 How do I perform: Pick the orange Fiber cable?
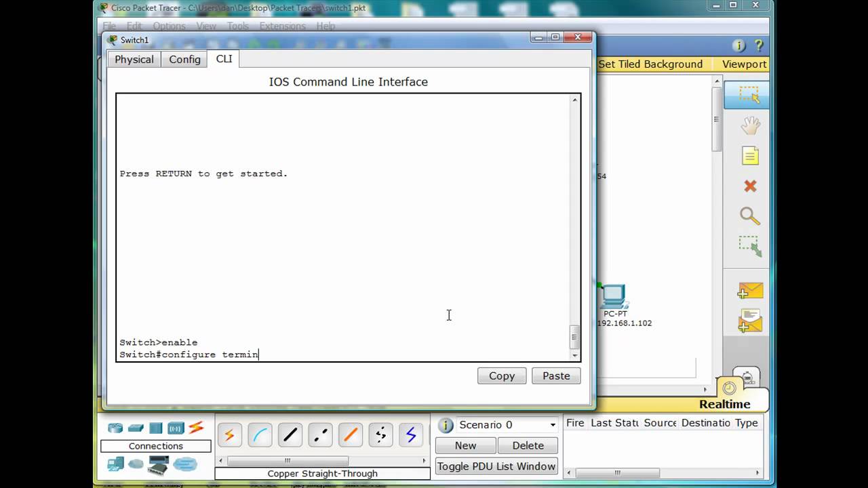pyautogui.click(x=351, y=435)
